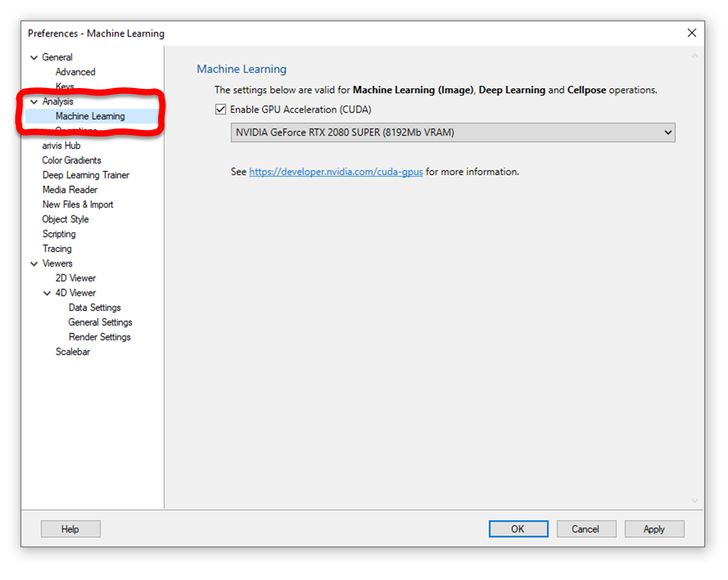Open the Color Gradients settings
This screenshot has height=580, width=728.
pos(71,160)
